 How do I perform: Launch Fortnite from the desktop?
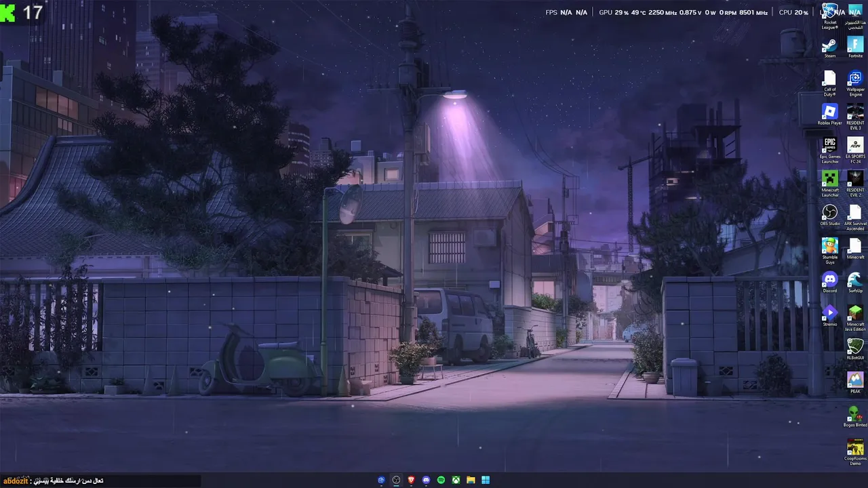(855, 49)
